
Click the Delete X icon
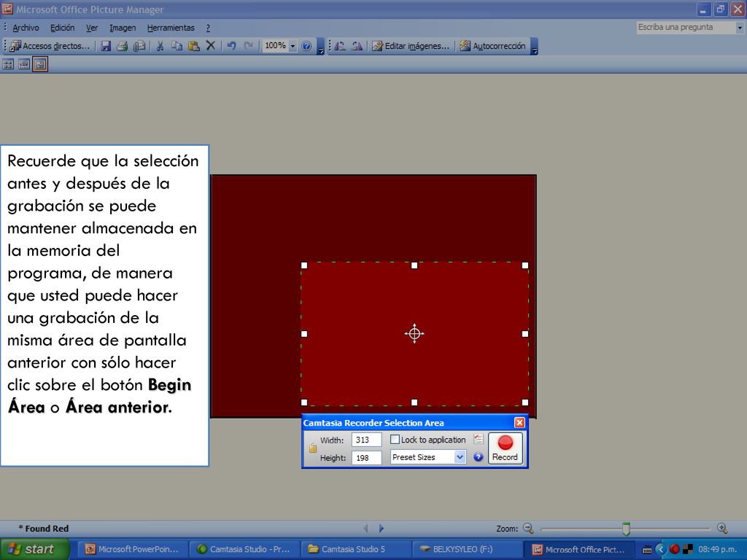coord(210,46)
